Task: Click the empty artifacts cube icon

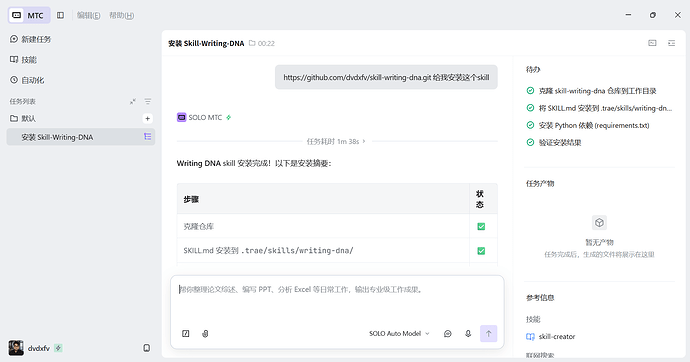Action: tap(599, 223)
